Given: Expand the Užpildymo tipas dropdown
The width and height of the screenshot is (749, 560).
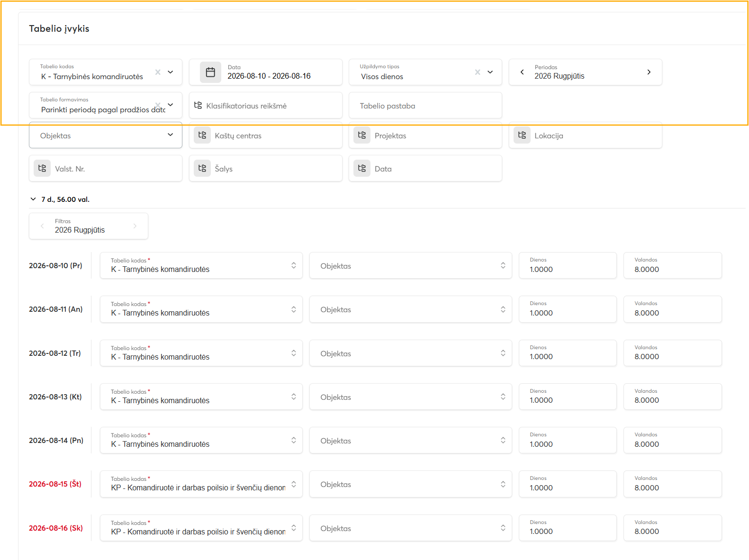Looking at the screenshot, I should tap(490, 72).
